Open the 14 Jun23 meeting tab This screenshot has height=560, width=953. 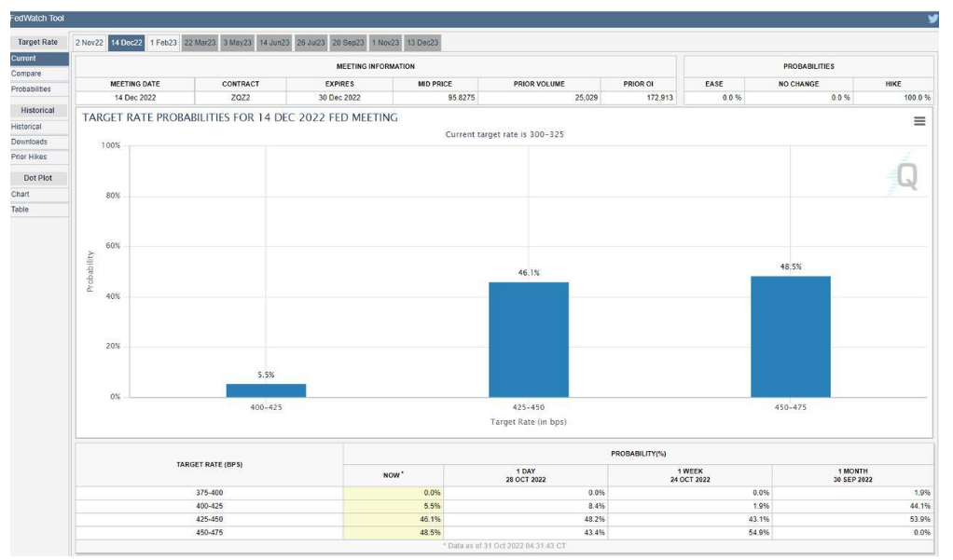274,43
